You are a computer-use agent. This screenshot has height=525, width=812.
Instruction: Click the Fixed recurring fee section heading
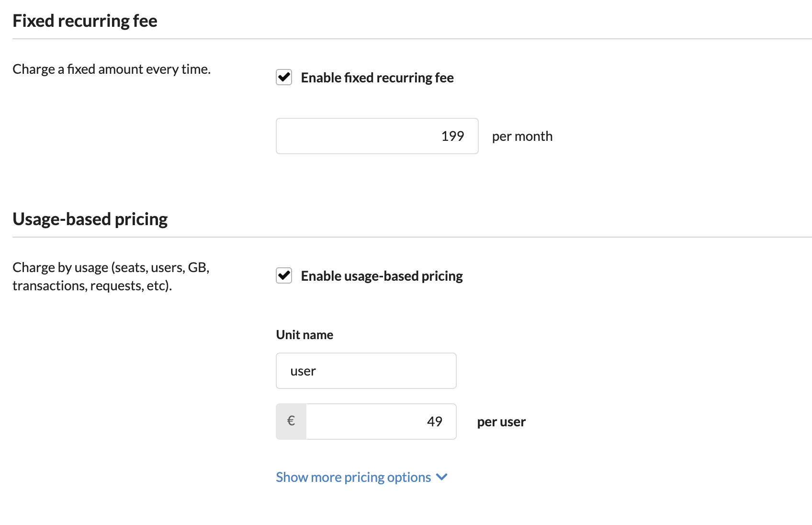(x=85, y=21)
